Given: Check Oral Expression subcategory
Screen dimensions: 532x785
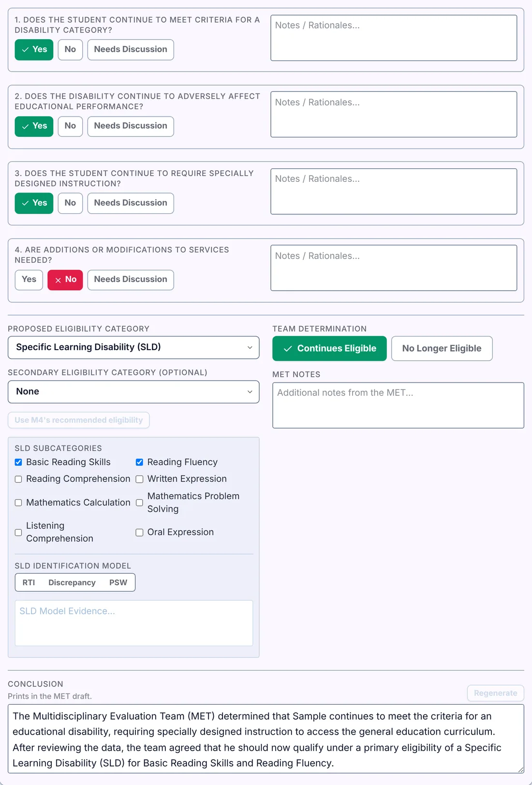Looking at the screenshot, I should (x=139, y=533).
